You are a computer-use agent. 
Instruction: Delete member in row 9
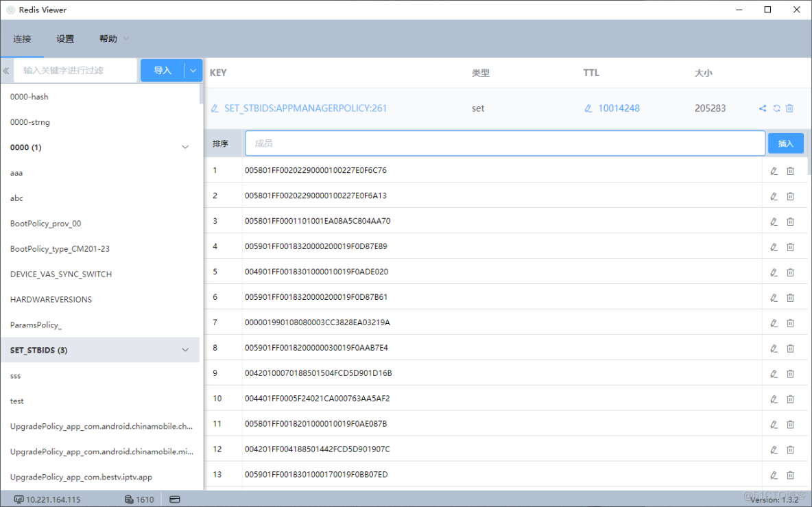790,374
